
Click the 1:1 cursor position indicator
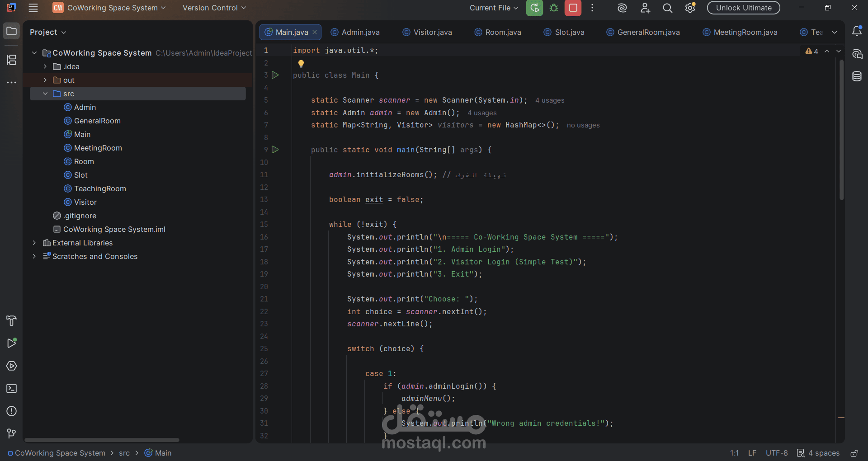tap(735, 453)
